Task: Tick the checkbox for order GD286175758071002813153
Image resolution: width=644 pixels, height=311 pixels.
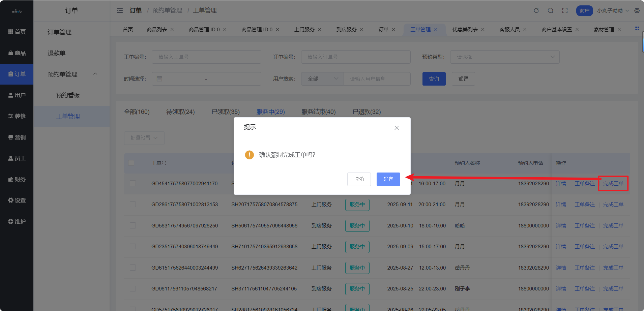Action: point(133,205)
